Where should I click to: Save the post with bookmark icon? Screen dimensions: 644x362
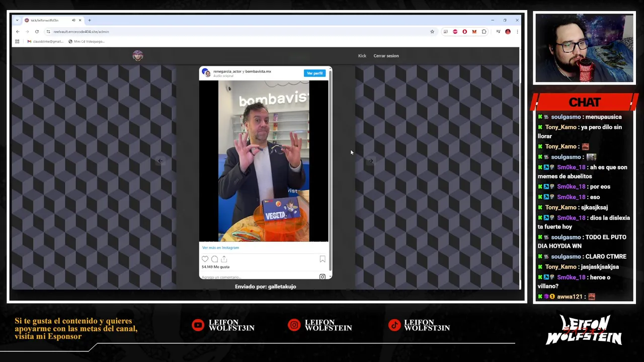[x=323, y=259]
